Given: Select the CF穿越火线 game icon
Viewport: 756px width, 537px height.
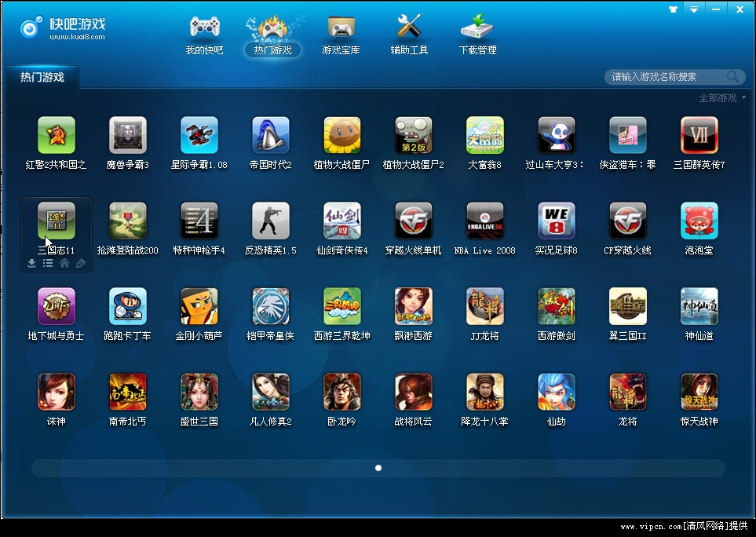Looking at the screenshot, I should [628, 221].
